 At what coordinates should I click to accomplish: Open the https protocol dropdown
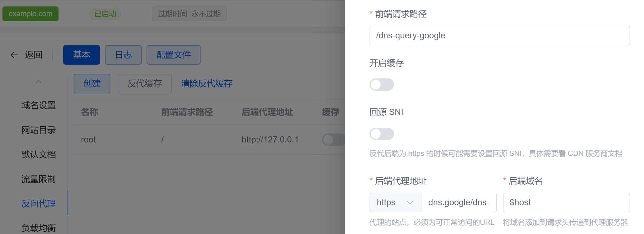coord(396,202)
